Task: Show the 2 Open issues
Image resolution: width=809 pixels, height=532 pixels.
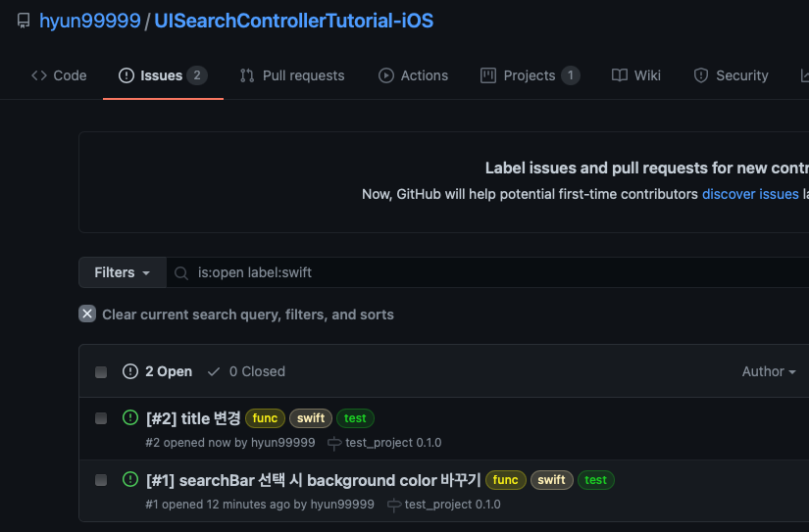Action: tap(157, 371)
